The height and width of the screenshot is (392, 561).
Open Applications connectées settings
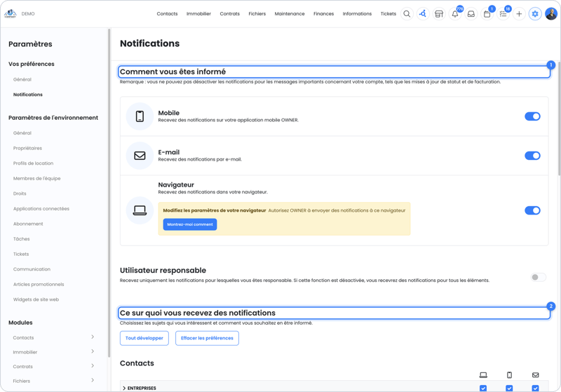41,208
